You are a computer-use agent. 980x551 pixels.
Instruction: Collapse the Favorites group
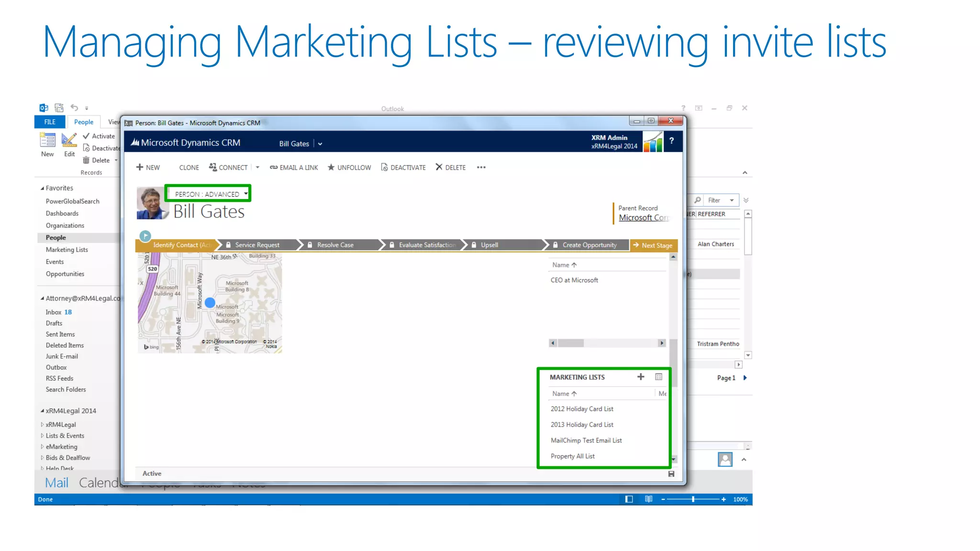point(42,188)
